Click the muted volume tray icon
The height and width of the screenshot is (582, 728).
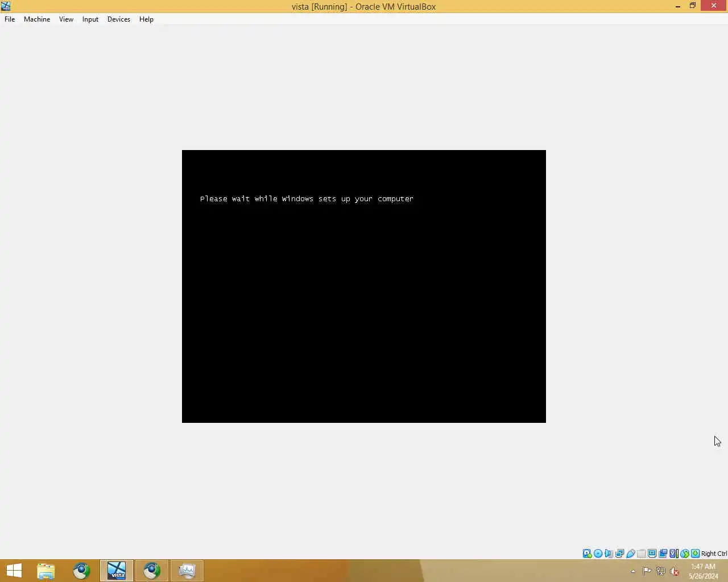pos(675,571)
